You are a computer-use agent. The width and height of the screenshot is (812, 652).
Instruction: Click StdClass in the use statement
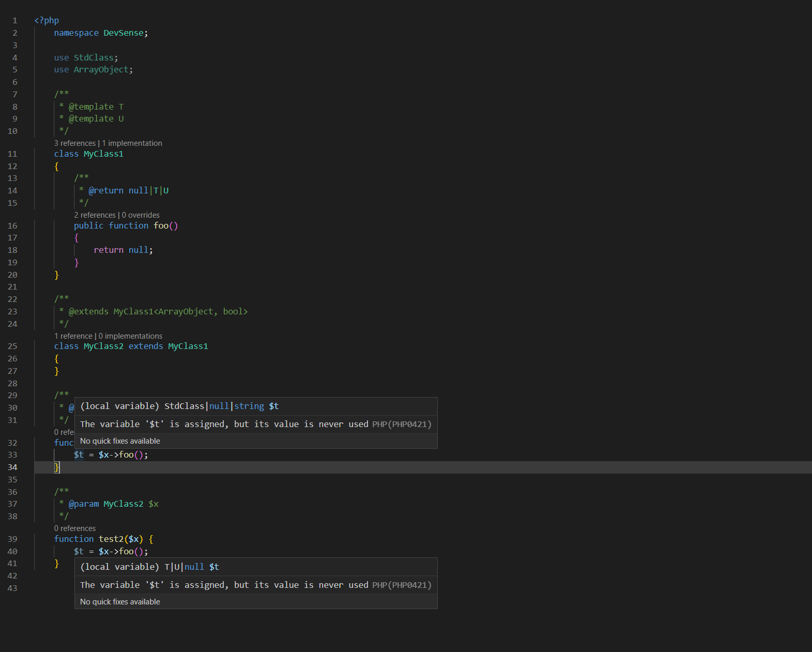tap(94, 58)
